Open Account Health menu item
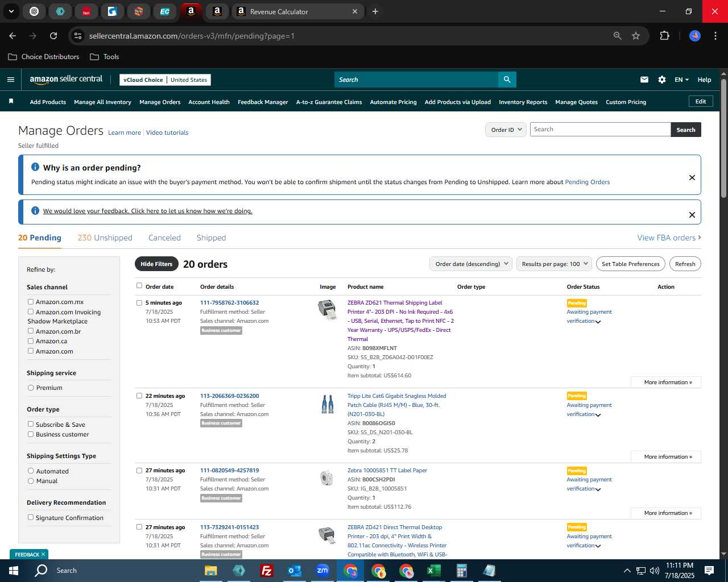 pos(209,102)
